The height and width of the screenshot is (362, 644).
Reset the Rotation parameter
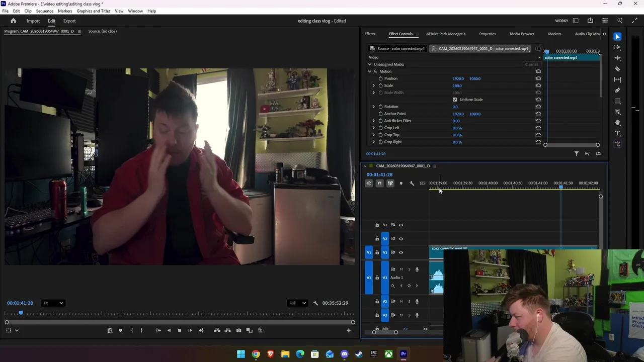click(538, 107)
